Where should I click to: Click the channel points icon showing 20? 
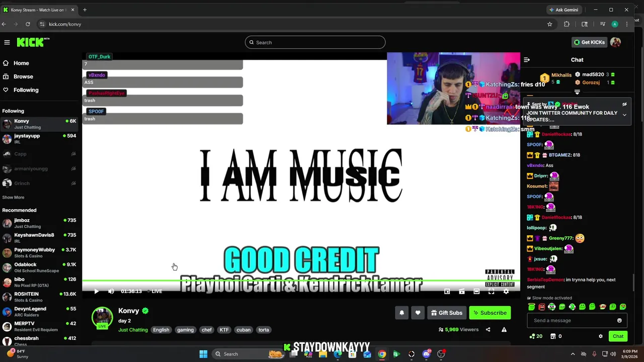pos(536,336)
